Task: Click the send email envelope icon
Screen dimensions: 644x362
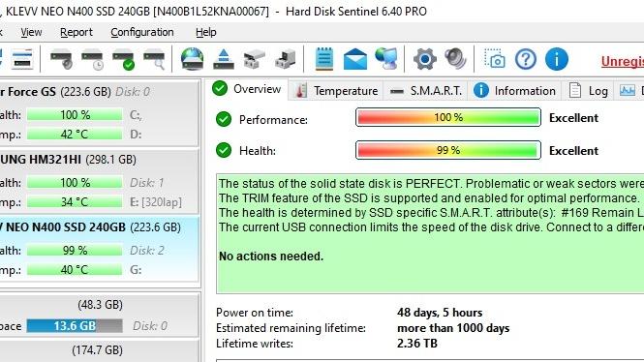Action: click(355, 59)
